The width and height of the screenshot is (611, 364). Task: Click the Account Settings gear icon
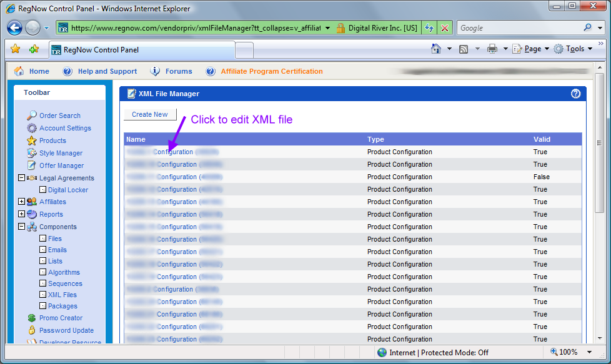(x=32, y=128)
